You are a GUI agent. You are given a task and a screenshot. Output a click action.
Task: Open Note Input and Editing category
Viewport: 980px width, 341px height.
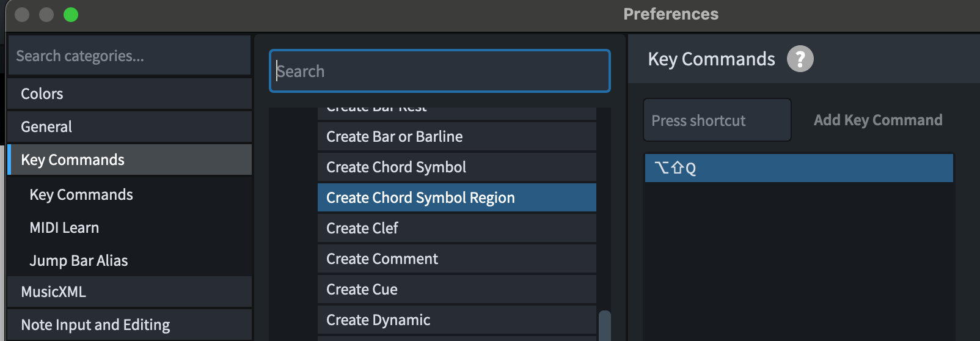[130, 324]
